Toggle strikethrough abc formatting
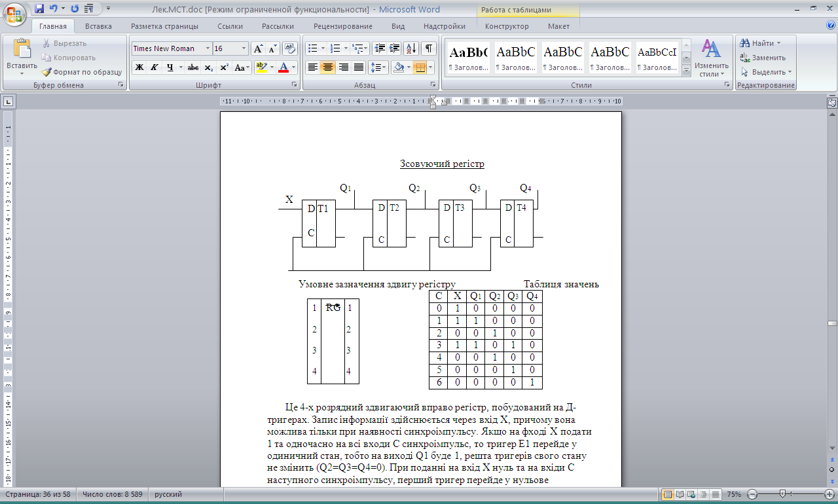 tap(192, 67)
